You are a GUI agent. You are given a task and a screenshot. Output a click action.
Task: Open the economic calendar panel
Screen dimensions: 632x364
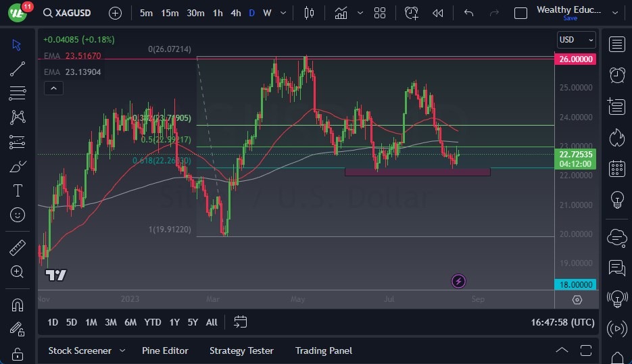(616, 169)
